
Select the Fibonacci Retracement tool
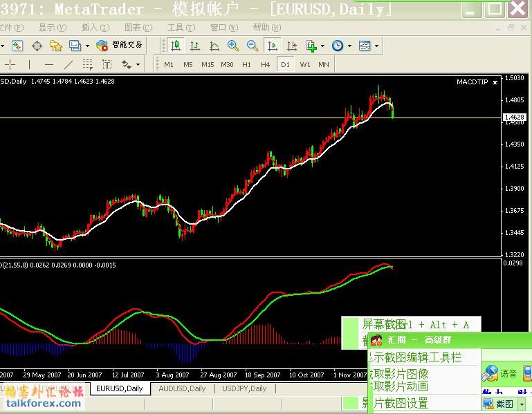[x=88, y=64]
